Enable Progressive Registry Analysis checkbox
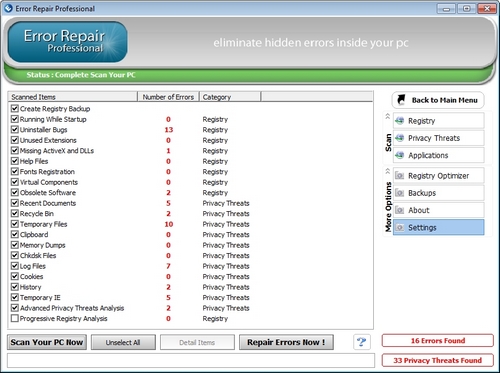Image resolution: width=500 pixels, height=373 pixels. [x=14, y=318]
